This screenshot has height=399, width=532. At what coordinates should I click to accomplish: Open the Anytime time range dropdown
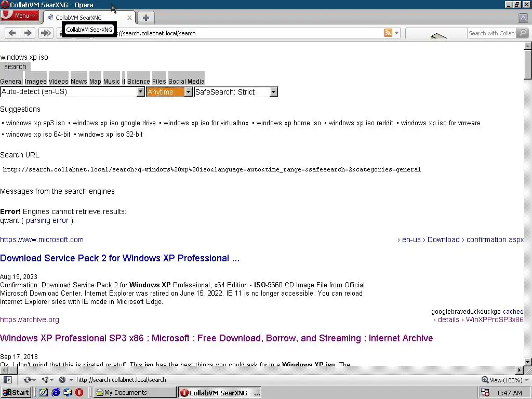click(x=169, y=92)
